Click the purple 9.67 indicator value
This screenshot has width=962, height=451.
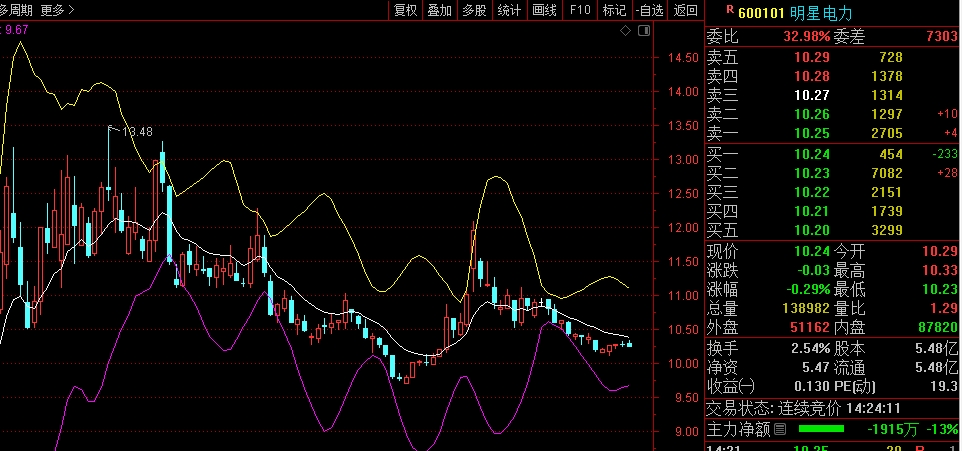(x=16, y=28)
